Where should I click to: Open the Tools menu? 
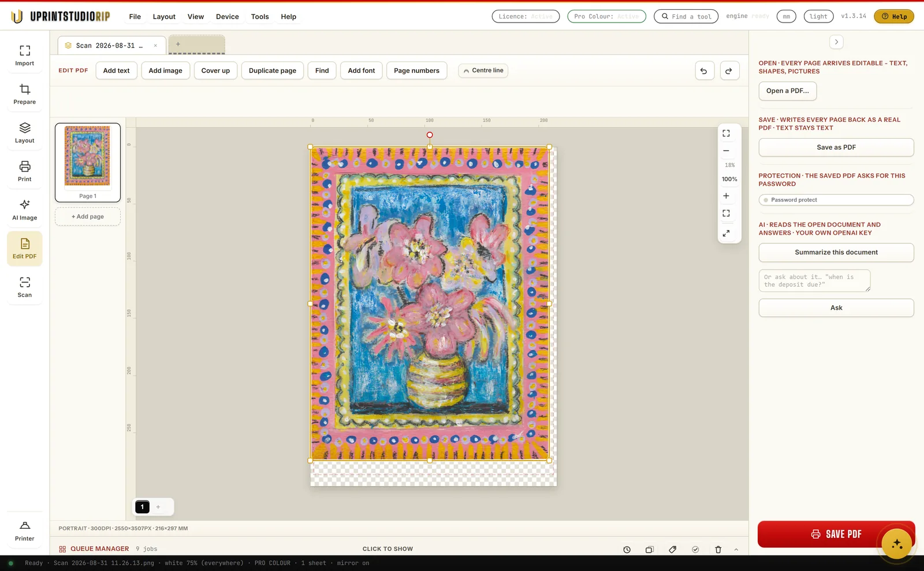pyautogui.click(x=260, y=17)
